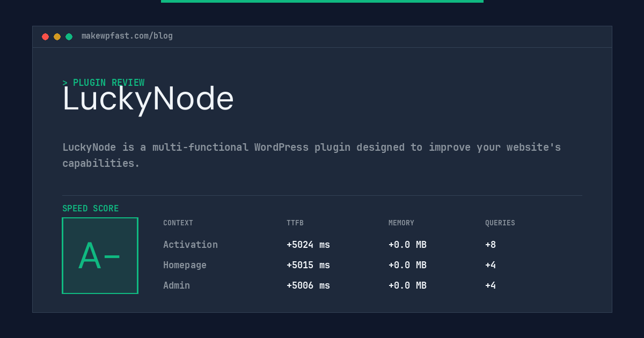Click the MEMORY column header
644x338 pixels.
pos(401,223)
